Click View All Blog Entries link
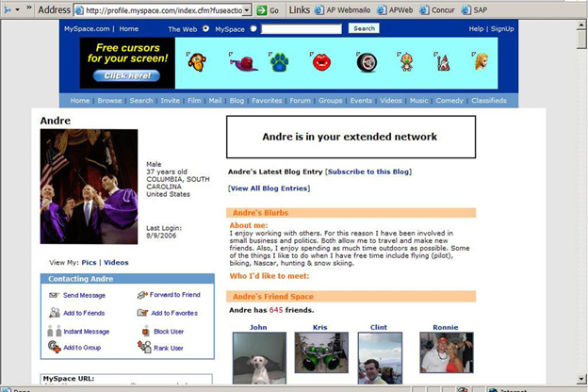 (269, 188)
